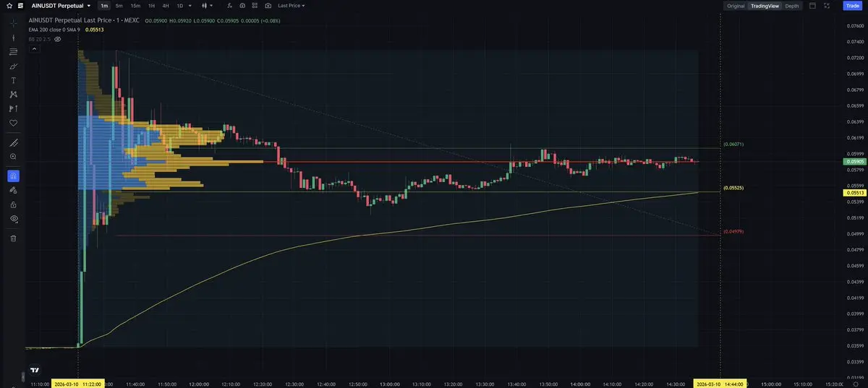Viewport: 868px width, 388px height.
Task: Click the 11:22:00 highlighted time marker
Action: pyautogui.click(x=77, y=384)
